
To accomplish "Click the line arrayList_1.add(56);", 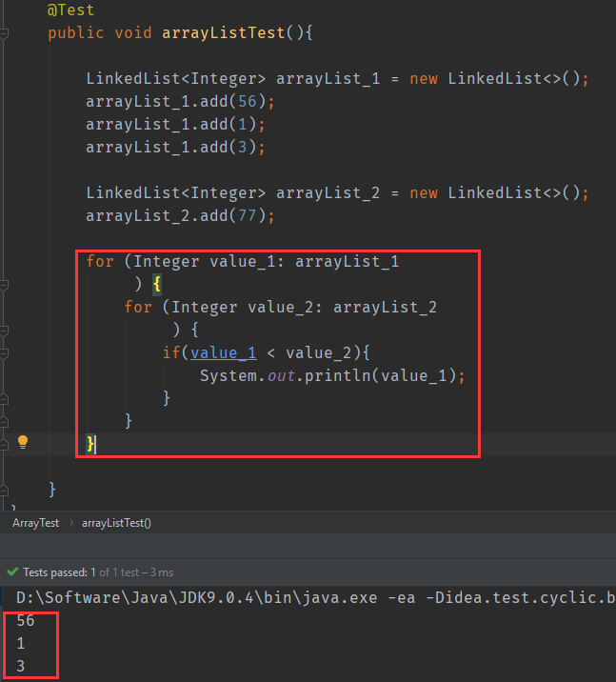I will coord(180,102).
